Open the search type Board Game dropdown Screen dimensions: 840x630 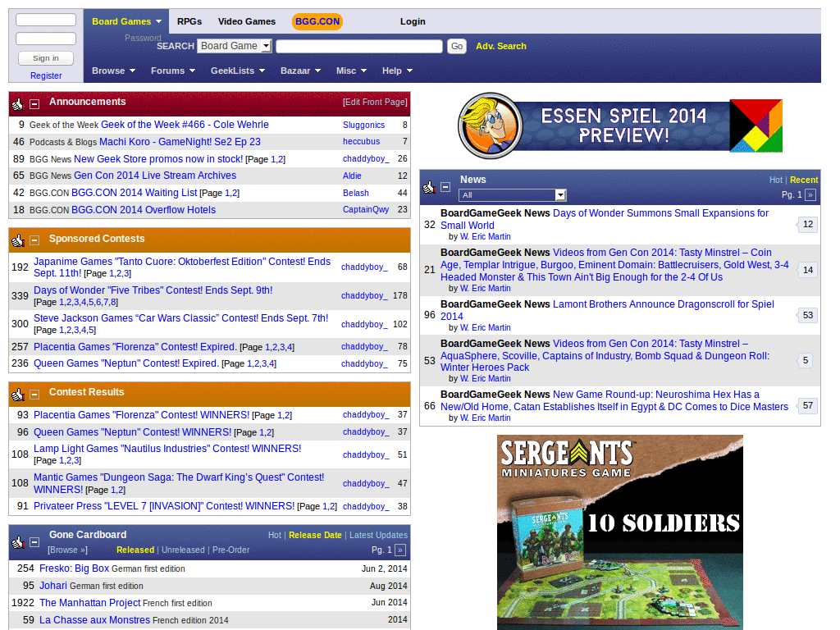coord(235,46)
